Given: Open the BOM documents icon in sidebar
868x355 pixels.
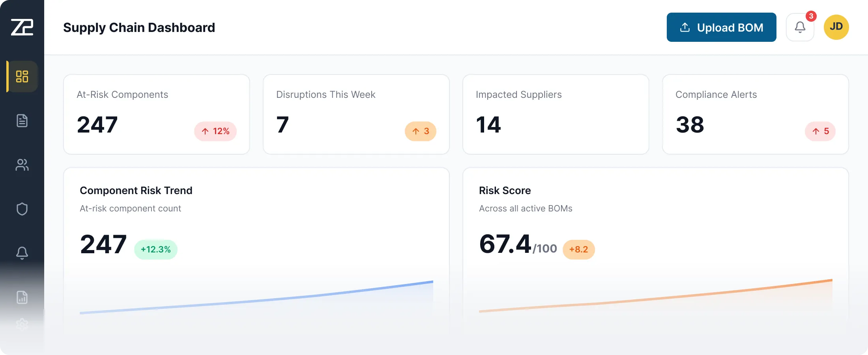Looking at the screenshot, I should pos(22,121).
